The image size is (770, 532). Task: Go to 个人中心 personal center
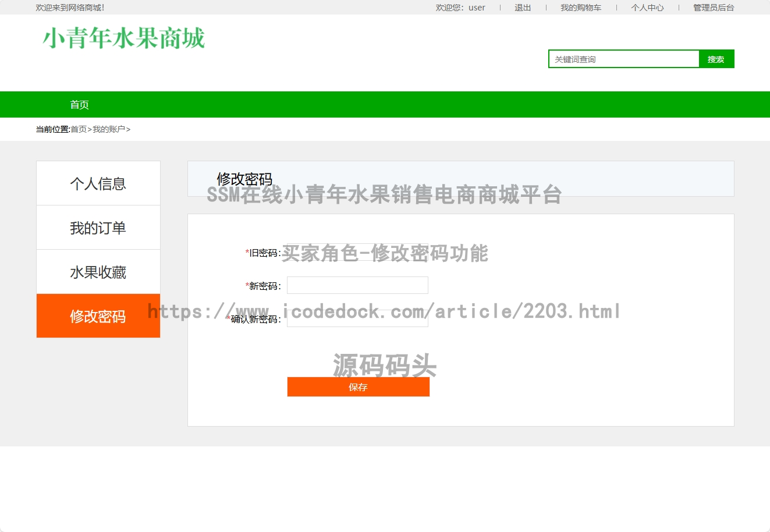pos(647,8)
